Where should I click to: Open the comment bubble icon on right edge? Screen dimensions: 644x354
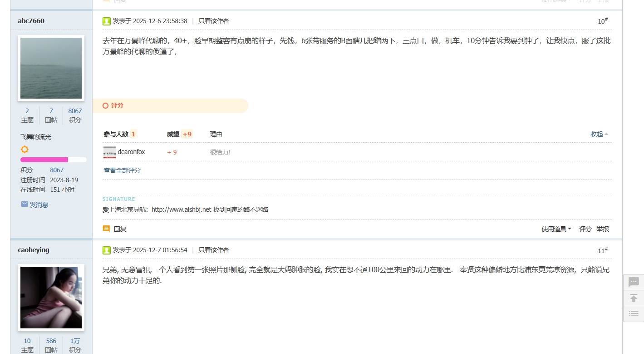click(633, 282)
